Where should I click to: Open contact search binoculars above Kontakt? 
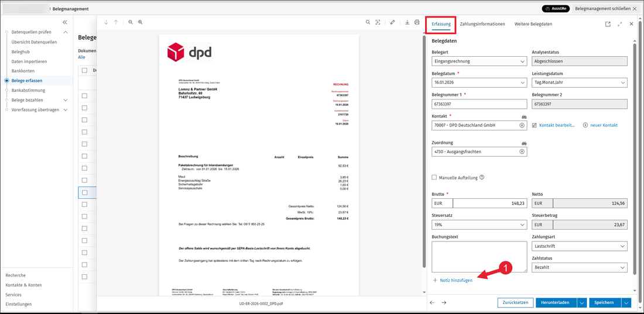[x=524, y=116]
